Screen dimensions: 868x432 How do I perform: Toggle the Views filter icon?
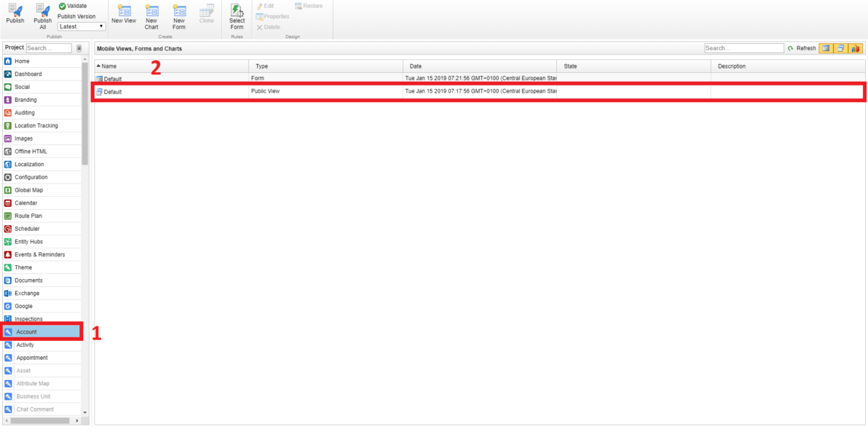[826, 48]
